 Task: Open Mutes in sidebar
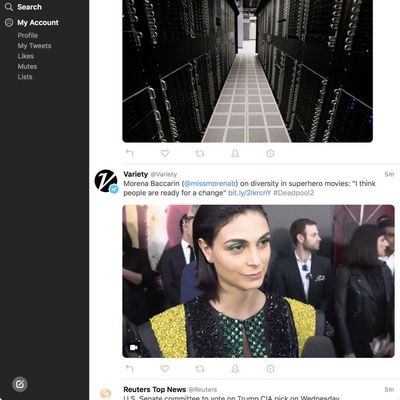point(27,66)
